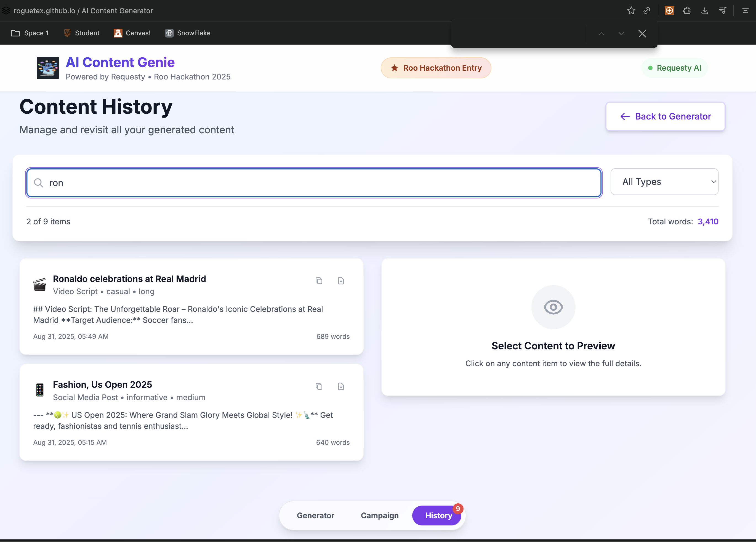The image size is (756, 542).
Task: Click Back to Generator button
Action: tap(665, 116)
